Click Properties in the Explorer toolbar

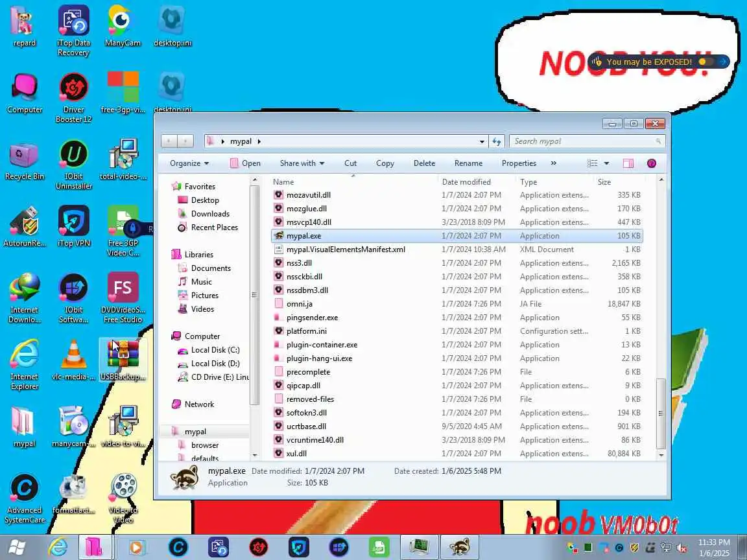click(x=519, y=163)
